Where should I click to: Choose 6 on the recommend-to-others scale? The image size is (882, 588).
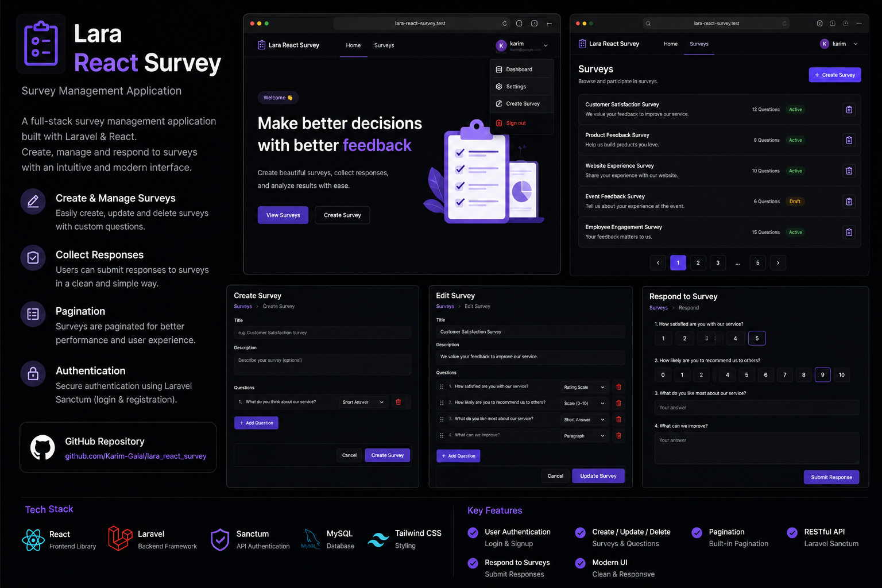tap(765, 375)
